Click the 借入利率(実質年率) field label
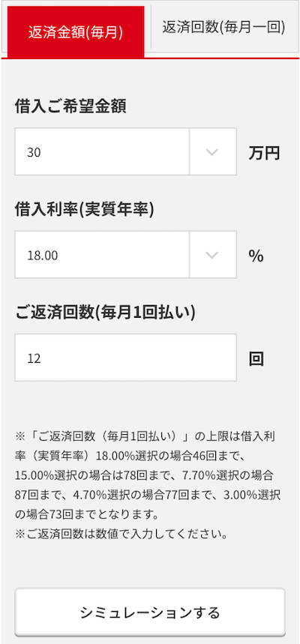This screenshot has width=300, height=644. point(84,210)
